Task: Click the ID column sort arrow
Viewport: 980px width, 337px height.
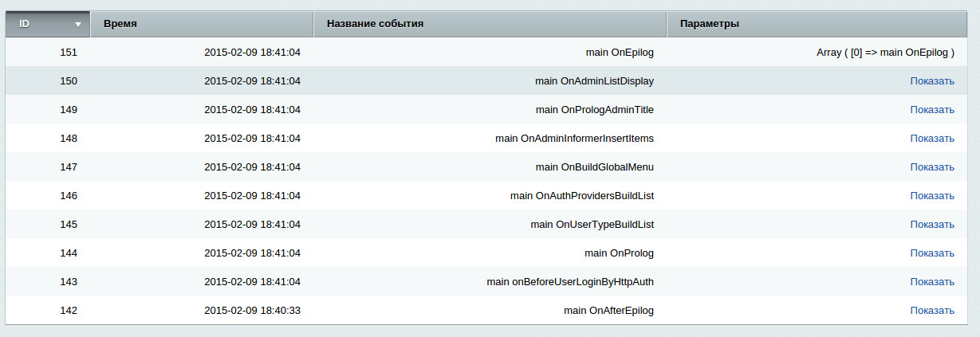Action: pyautogui.click(x=78, y=25)
